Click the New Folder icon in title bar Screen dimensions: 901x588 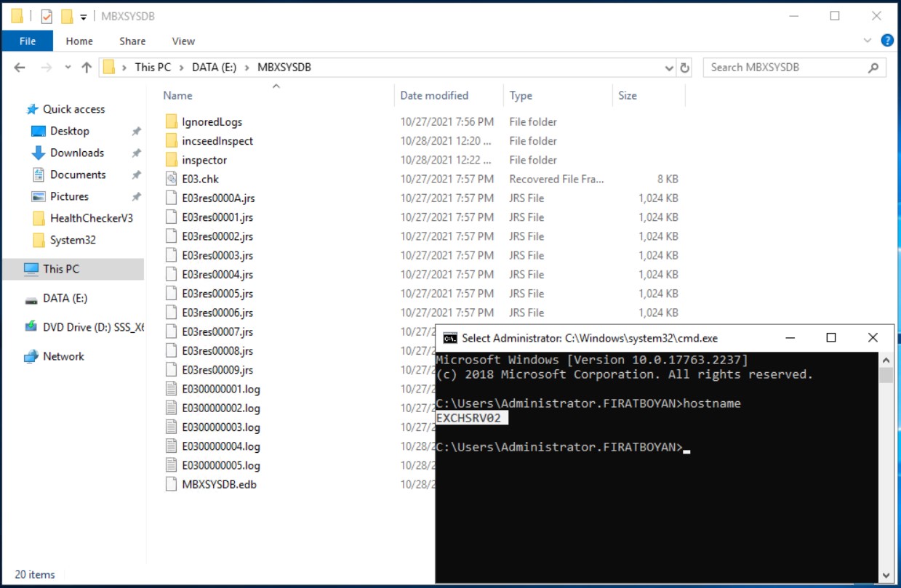pyautogui.click(x=68, y=16)
